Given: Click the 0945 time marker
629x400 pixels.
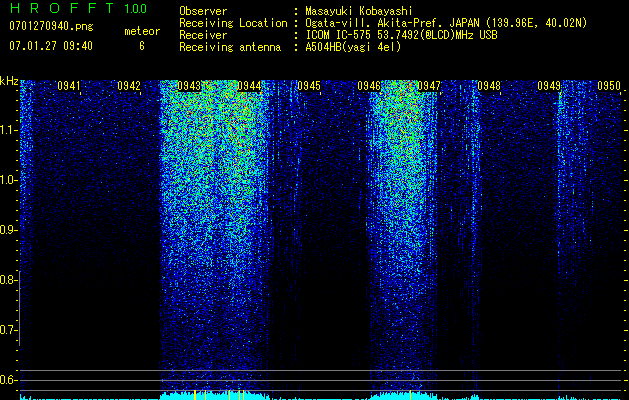Looking at the screenshot, I should [309, 86].
